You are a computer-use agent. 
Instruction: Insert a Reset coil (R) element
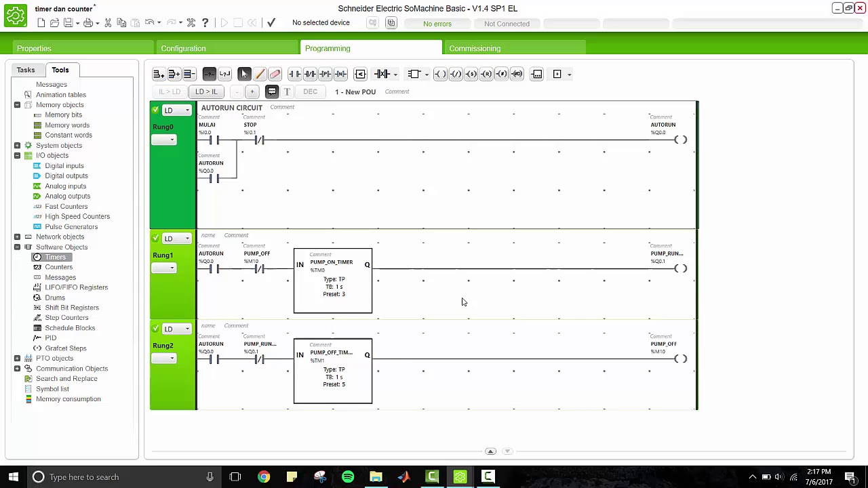[x=486, y=74]
